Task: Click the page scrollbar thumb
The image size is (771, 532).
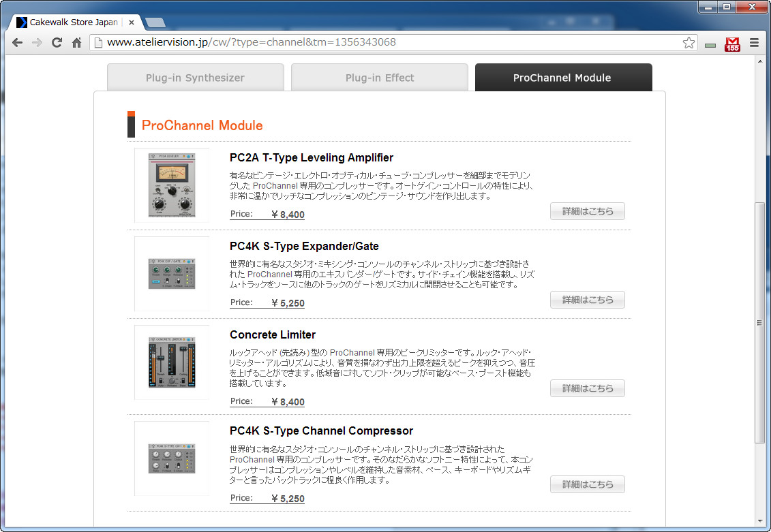Action: (x=759, y=323)
